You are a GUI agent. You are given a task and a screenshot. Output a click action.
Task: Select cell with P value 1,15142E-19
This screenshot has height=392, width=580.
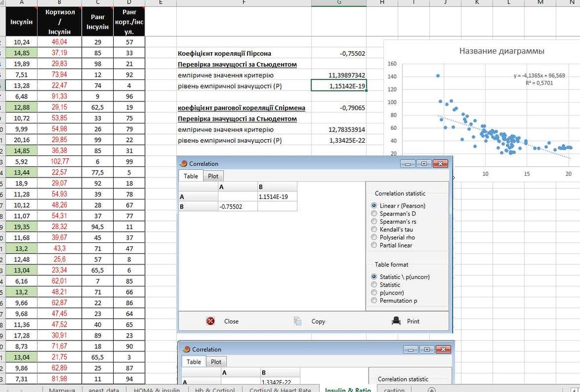(x=339, y=86)
